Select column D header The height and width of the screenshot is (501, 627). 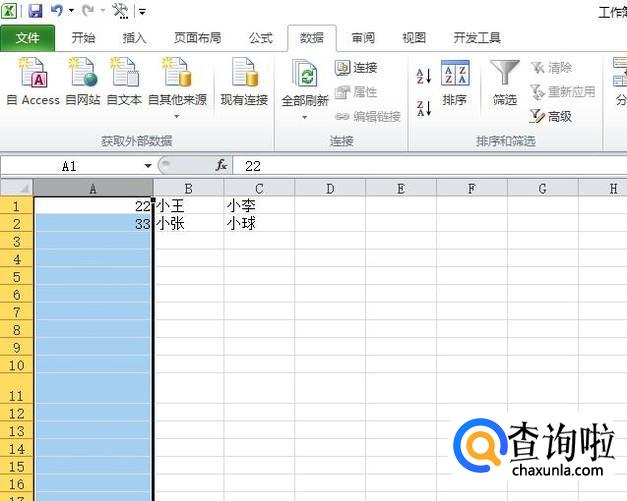[330, 188]
